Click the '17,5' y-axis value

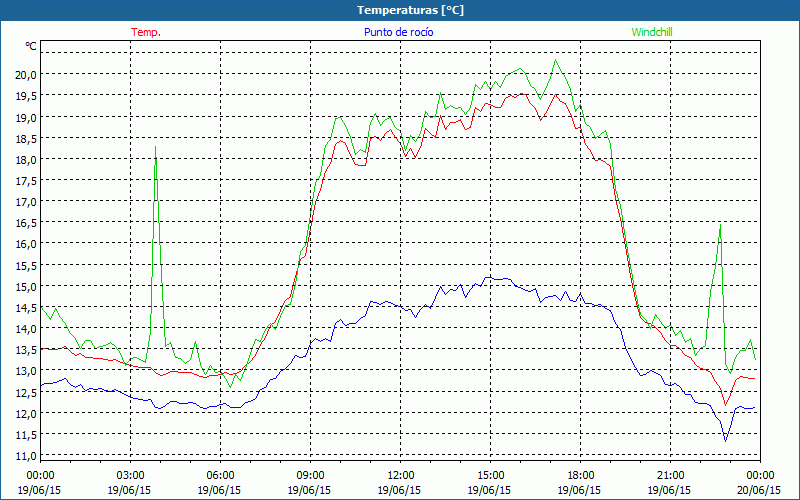27,181
